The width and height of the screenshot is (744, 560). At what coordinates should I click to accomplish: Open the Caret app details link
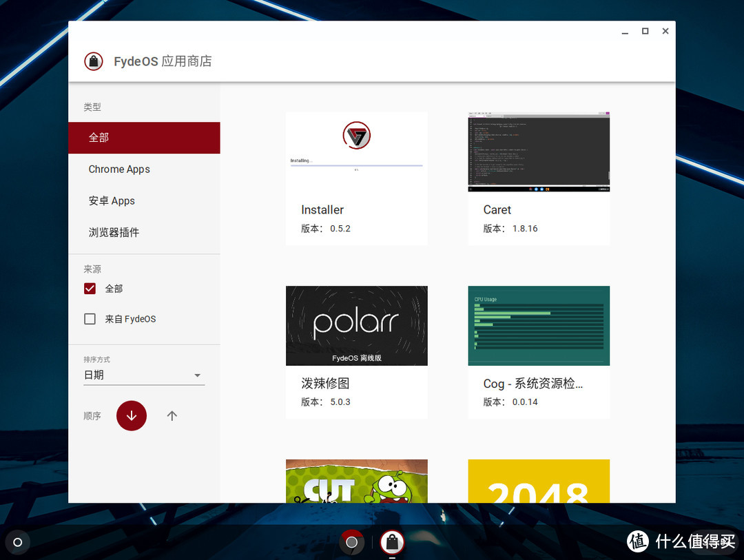click(497, 209)
